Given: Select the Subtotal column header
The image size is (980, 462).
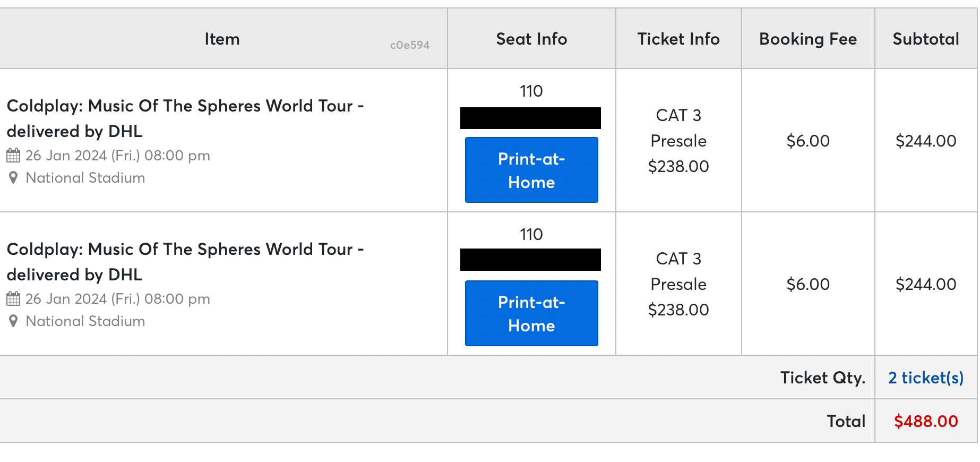Looking at the screenshot, I should pyautogui.click(x=925, y=39).
